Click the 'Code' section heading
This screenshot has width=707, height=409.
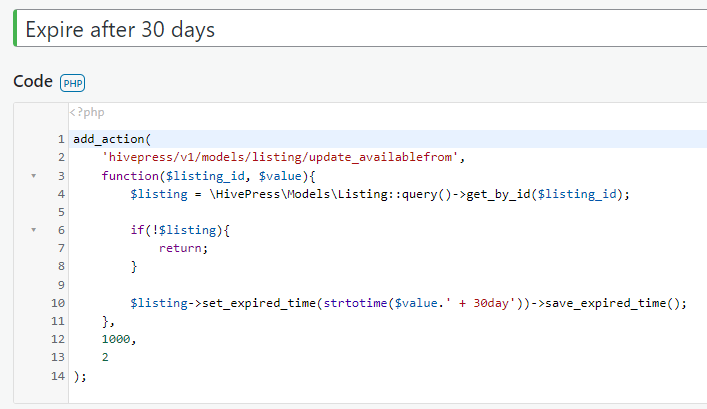pos(33,82)
